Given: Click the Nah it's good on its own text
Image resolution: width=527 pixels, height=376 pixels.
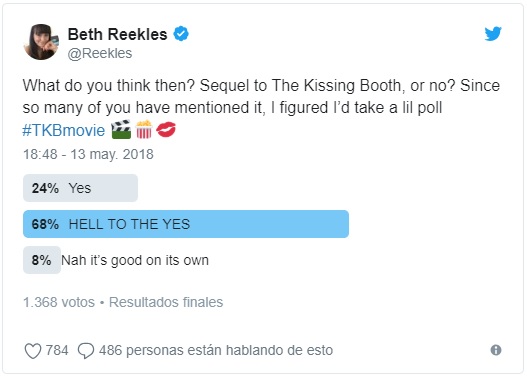Looking at the screenshot, I should (x=135, y=260).
